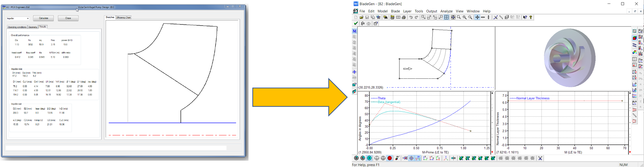Viewport: 644px width, 167px height.
Task: Open the Blade menu
Action: [395, 11]
